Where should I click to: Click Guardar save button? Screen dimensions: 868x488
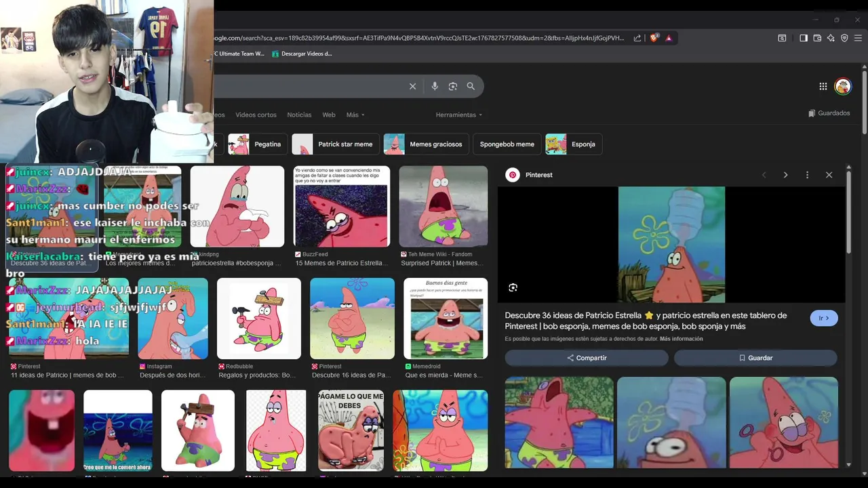click(x=755, y=358)
